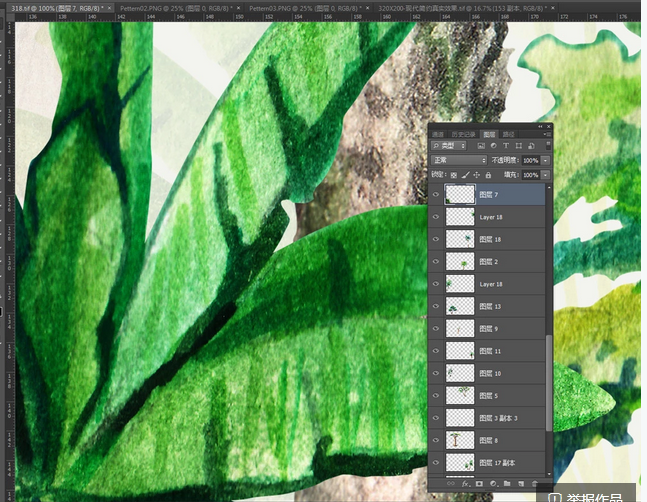
Task: Hide the 图层 17 副本 layer
Action: [436, 463]
